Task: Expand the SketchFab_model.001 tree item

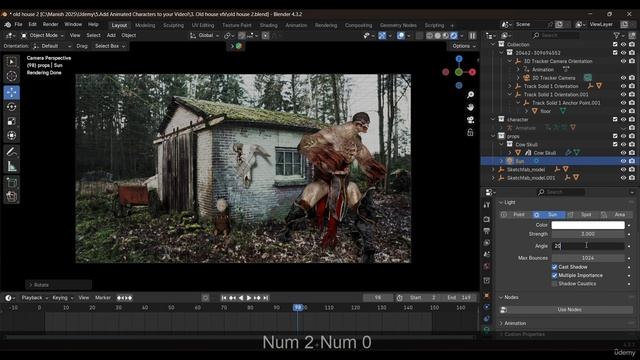Action: pyautogui.click(x=493, y=178)
